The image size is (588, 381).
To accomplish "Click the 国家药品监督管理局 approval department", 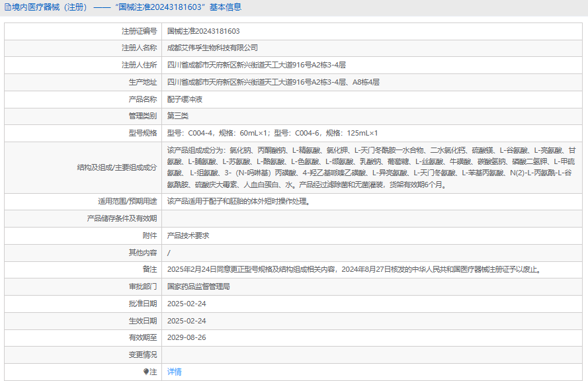I will point(198,286).
